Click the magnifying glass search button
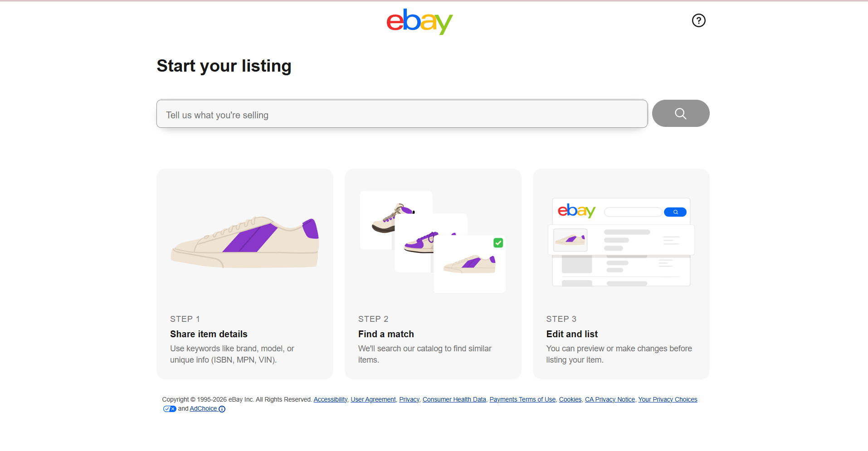 coord(680,113)
